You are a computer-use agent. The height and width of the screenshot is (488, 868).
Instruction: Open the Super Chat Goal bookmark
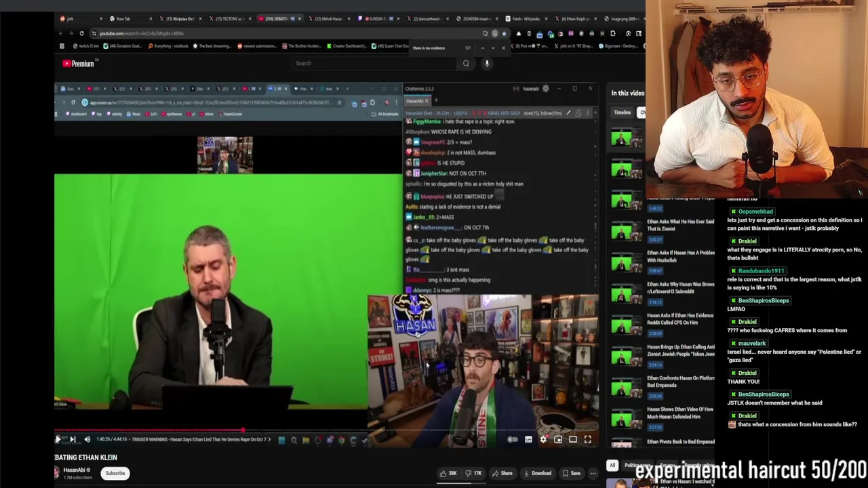(389, 46)
